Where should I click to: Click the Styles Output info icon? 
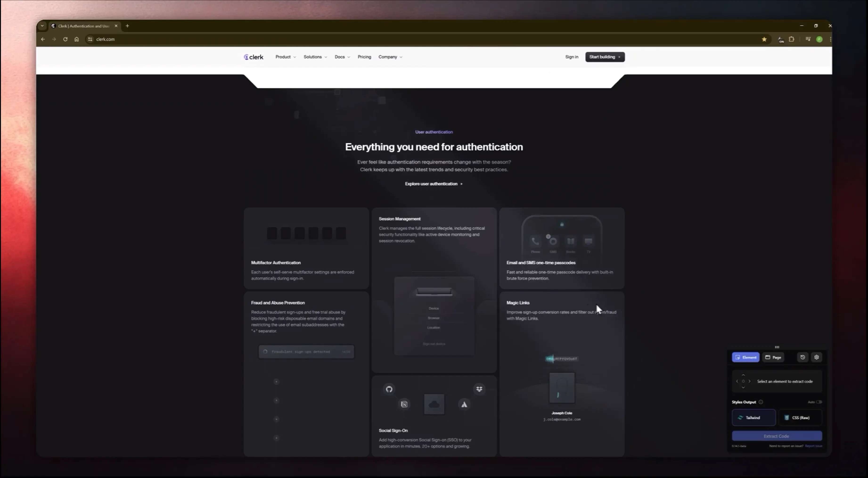pyautogui.click(x=761, y=402)
